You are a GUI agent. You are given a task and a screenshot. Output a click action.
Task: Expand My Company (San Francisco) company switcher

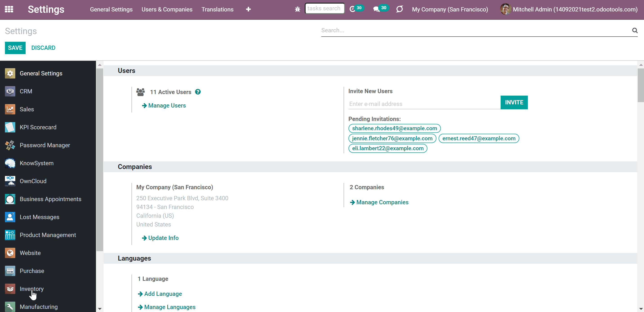tap(450, 9)
